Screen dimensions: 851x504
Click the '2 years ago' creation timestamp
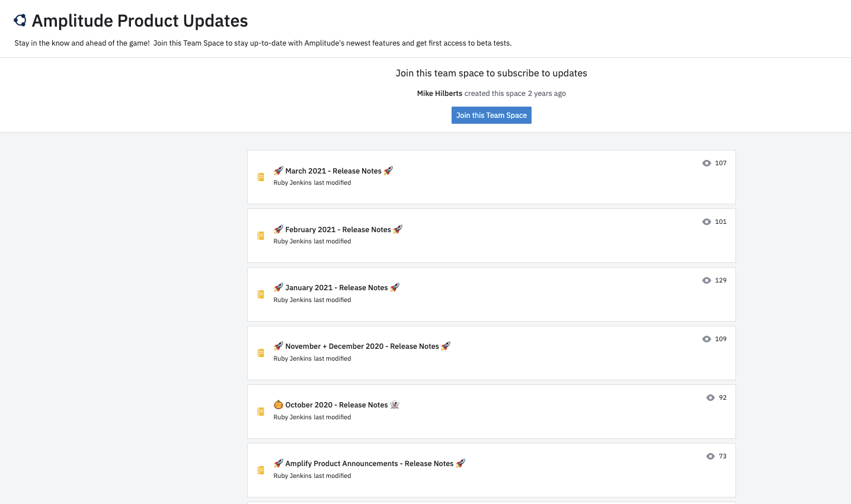547,94
